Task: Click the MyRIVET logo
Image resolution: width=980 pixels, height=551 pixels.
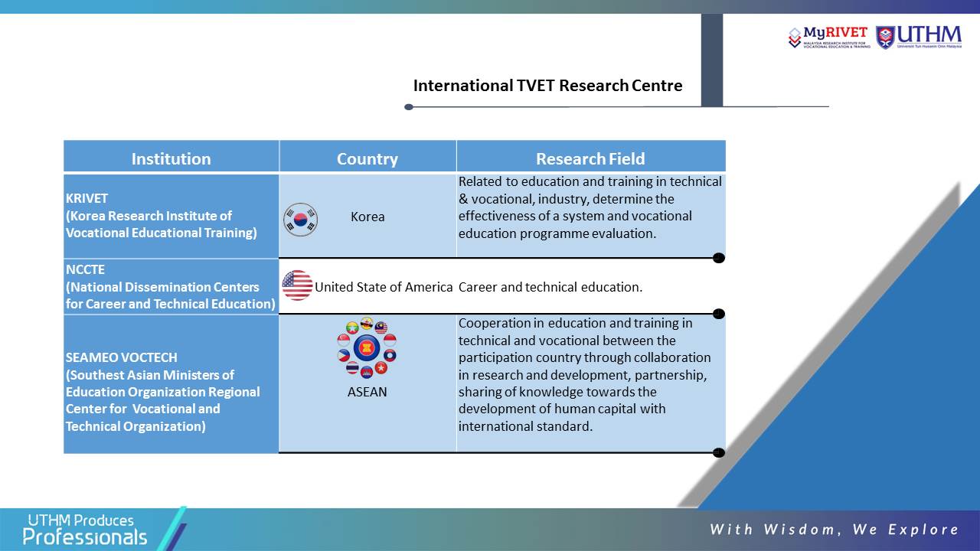Action: [829, 37]
